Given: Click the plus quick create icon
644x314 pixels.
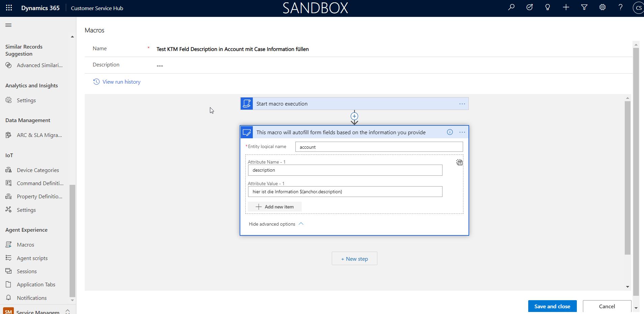Looking at the screenshot, I should (566, 7).
